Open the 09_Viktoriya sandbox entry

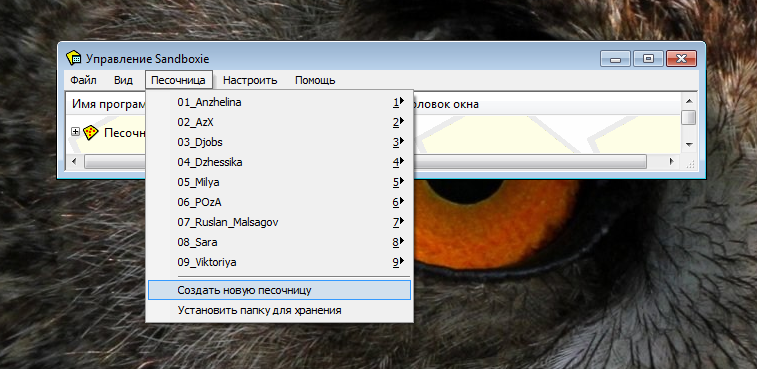click(280, 262)
